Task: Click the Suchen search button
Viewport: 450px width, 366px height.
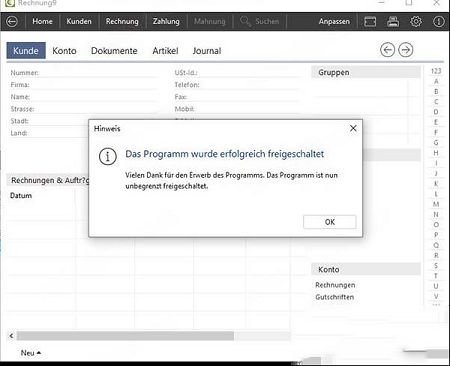Action: click(x=260, y=22)
